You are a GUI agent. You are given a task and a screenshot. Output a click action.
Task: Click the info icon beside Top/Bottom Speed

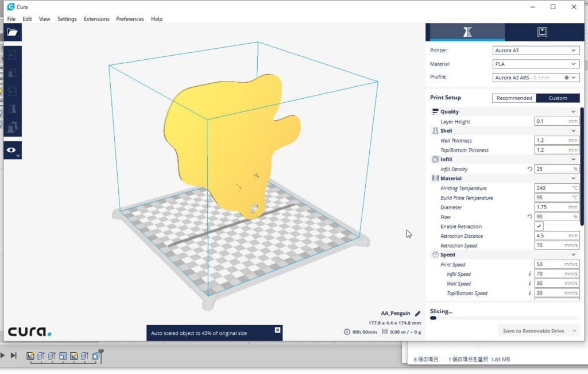[529, 293]
